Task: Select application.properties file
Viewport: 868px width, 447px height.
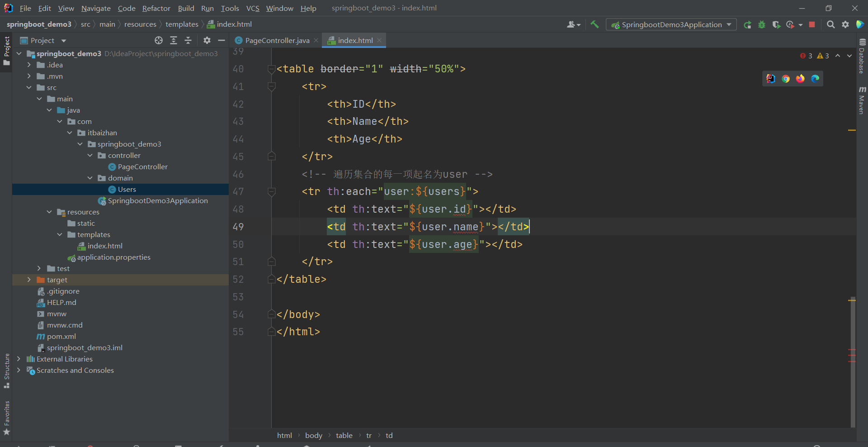Action: click(x=113, y=257)
